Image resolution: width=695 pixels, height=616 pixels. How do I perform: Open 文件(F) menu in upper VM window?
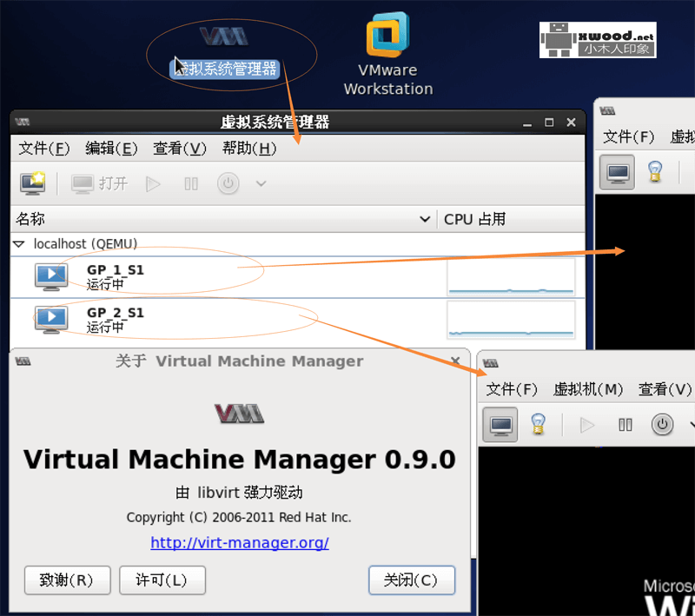pos(628,136)
